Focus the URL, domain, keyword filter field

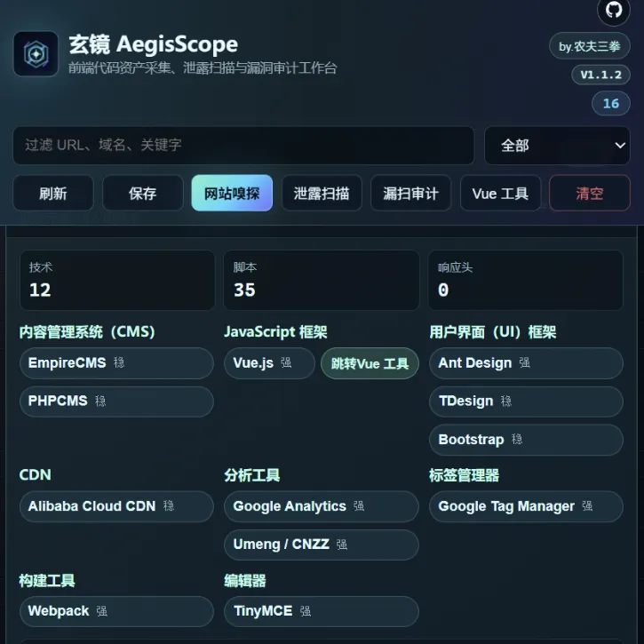[243, 146]
